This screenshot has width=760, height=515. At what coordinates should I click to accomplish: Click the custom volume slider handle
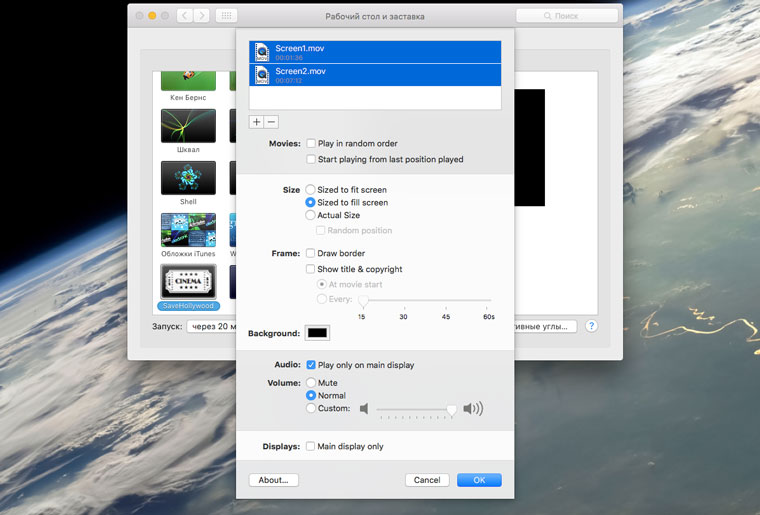(451, 410)
